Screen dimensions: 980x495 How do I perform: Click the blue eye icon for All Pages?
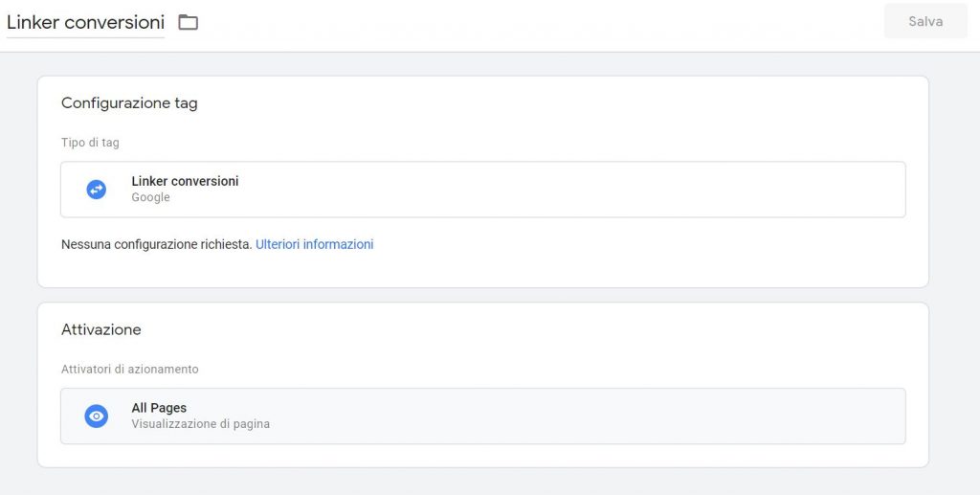pos(96,416)
